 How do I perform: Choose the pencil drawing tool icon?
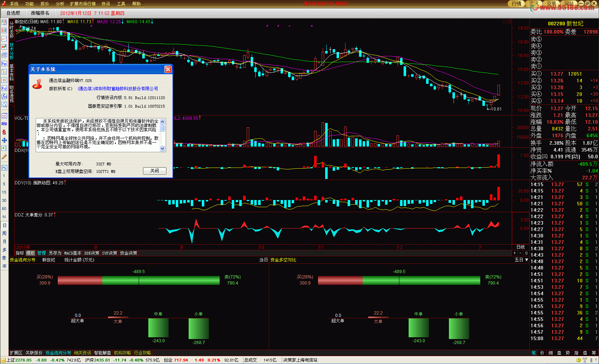(x=4, y=157)
